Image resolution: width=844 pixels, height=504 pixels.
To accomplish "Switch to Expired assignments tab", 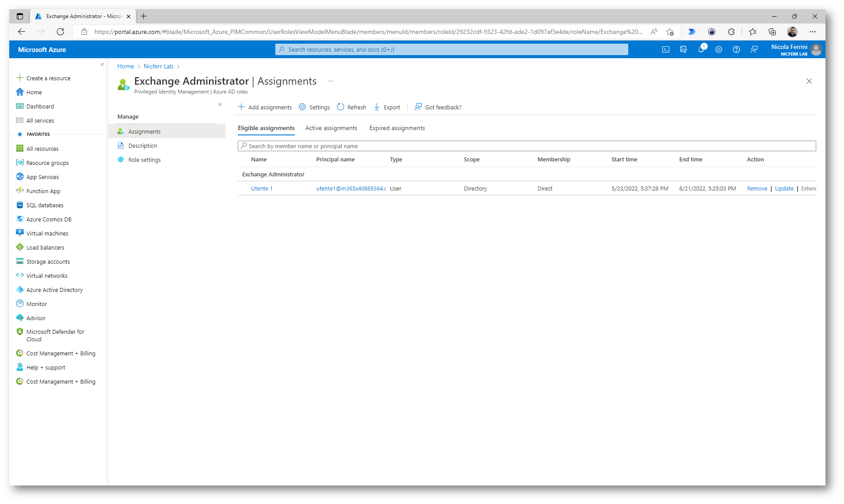I will click(x=397, y=128).
